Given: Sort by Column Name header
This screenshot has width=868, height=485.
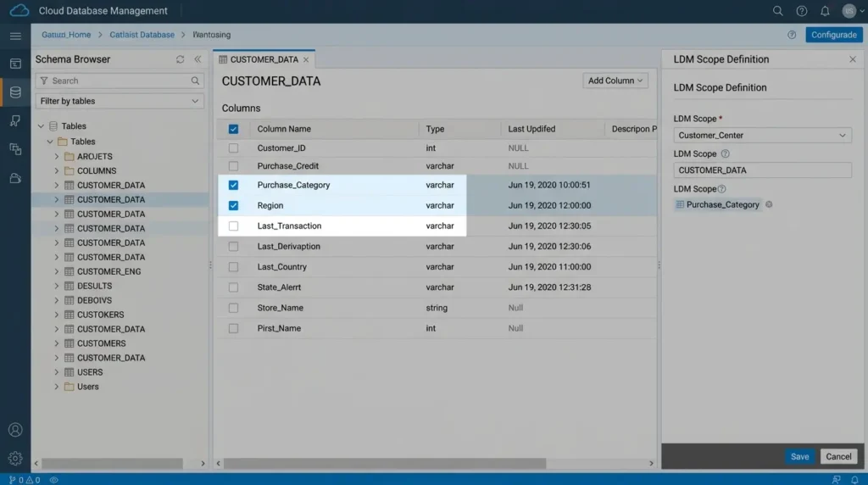Looking at the screenshot, I should 284,129.
